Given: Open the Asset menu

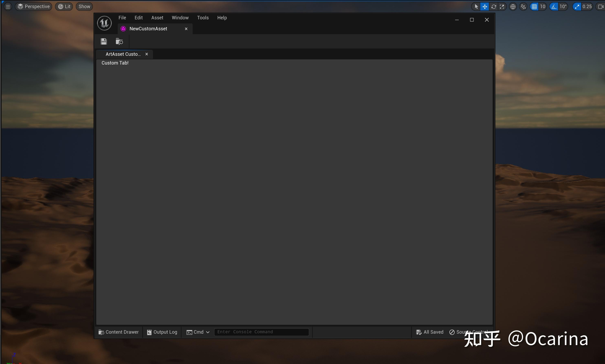Looking at the screenshot, I should click(x=157, y=18).
